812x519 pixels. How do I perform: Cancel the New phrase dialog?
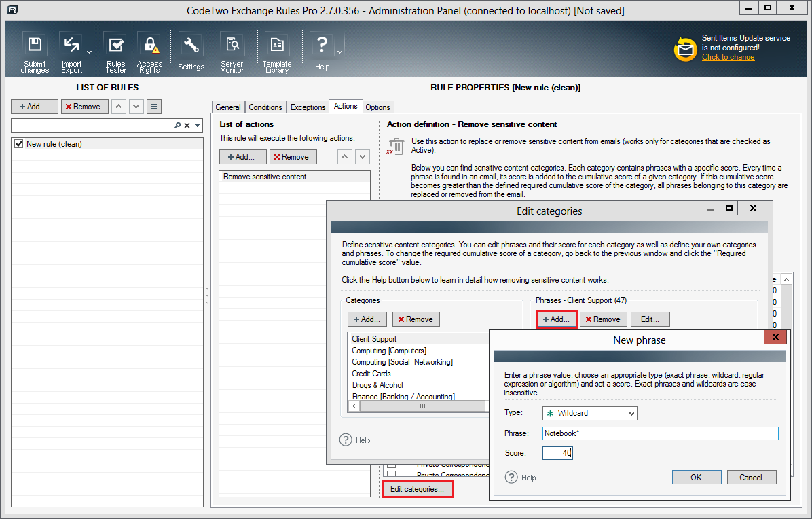tap(752, 477)
